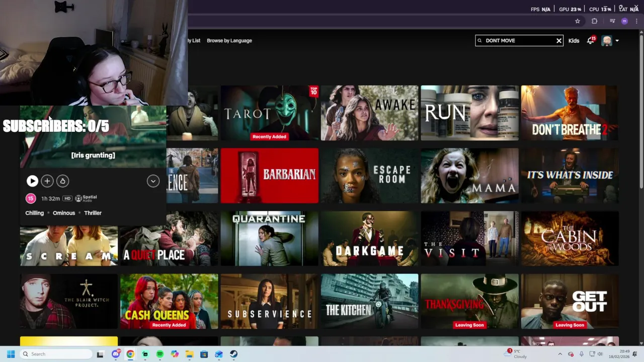Choose the Run movie thumbnail
Viewport: 644px width, 362px height.
(x=469, y=113)
